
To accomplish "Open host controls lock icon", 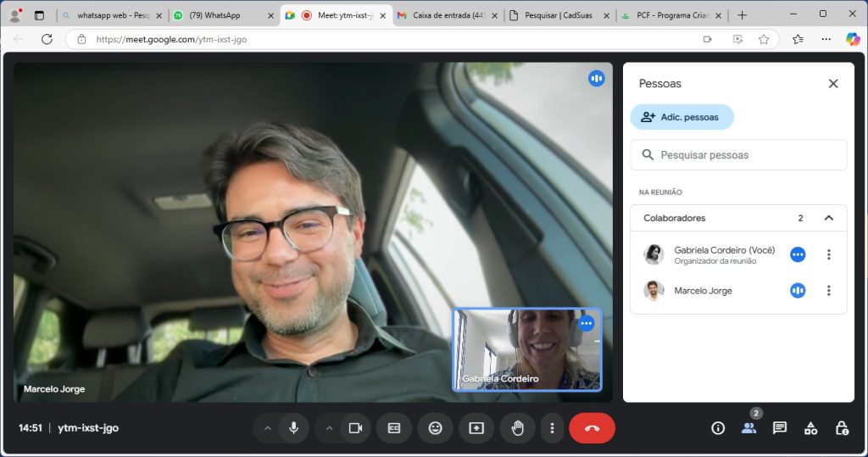I will pyautogui.click(x=842, y=428).
